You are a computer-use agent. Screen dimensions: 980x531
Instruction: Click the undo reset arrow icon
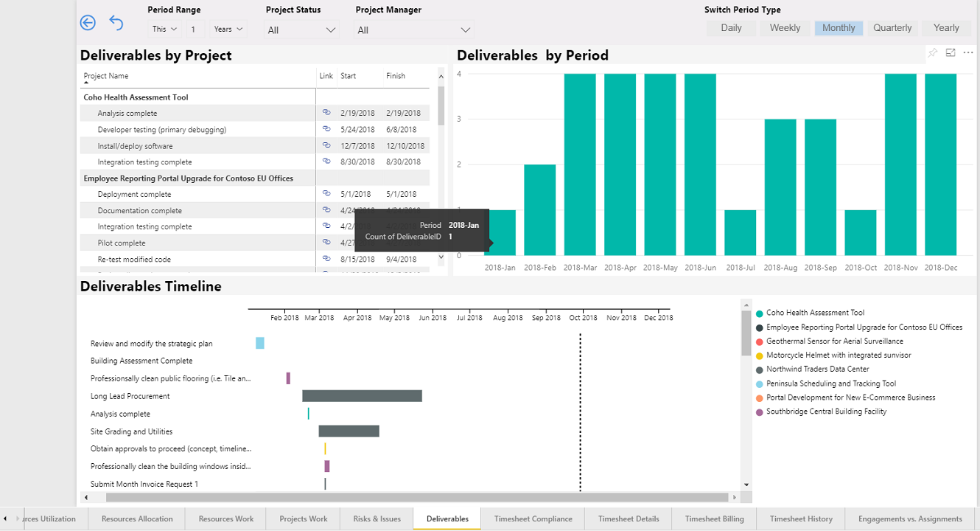pyautogui.click(x=116, y=23)
